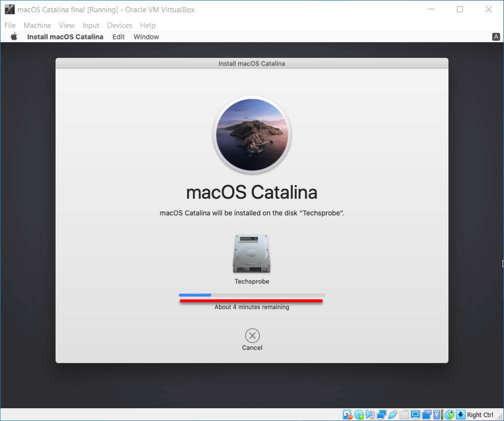The width and height of the screenshot is (504, 421).
Task: Open VirtualBox Machine menu
Action: [37, 26]
